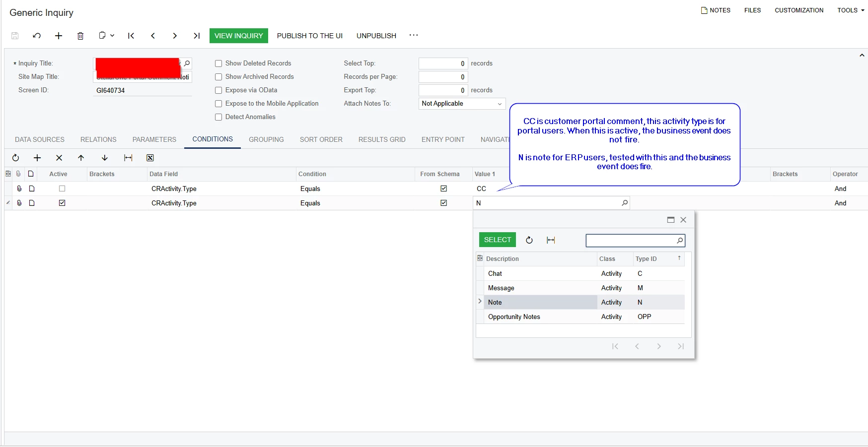This screenshot has width=868, height=447.
Task: Delete the inquiry using the trash icon
Action: pos(80,36)
